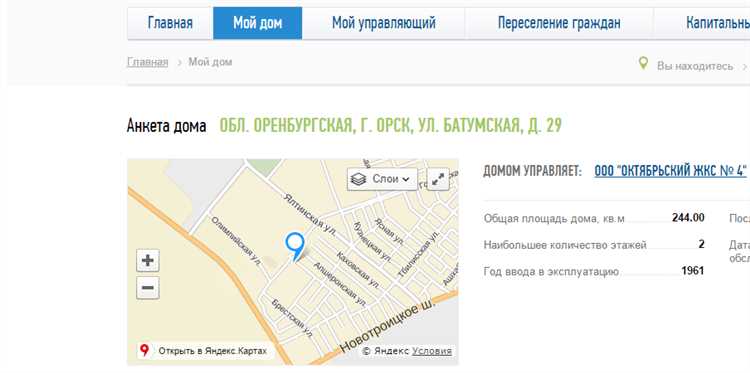Screen dimensions: 750x373
Task: Click the Брестская ул. street label
Action: tap(292, 318)
